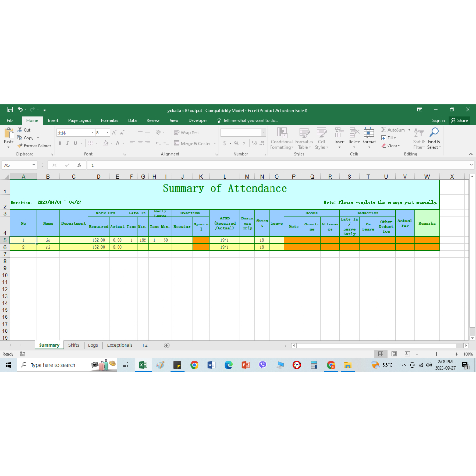Click the Find & Select magnifier icon
476x476 pixels.
434,133
